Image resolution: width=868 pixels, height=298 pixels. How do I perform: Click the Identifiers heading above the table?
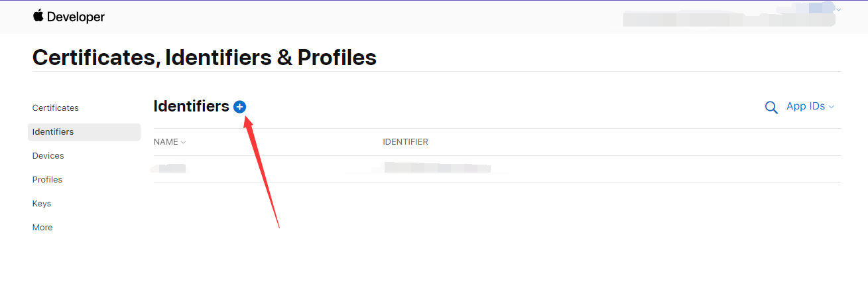click(x=191, y=106)
